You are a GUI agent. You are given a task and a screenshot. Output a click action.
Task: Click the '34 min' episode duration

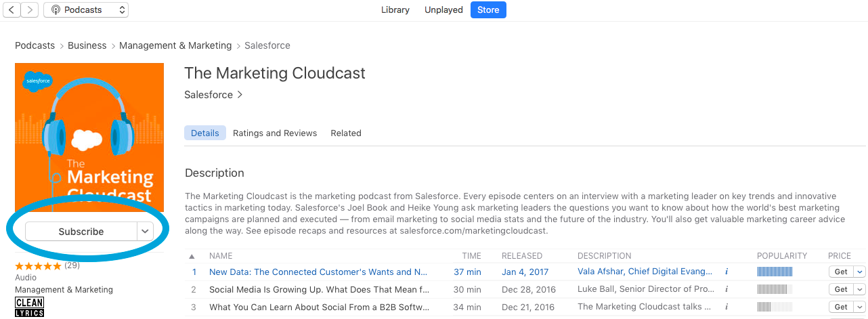point(467,307)
